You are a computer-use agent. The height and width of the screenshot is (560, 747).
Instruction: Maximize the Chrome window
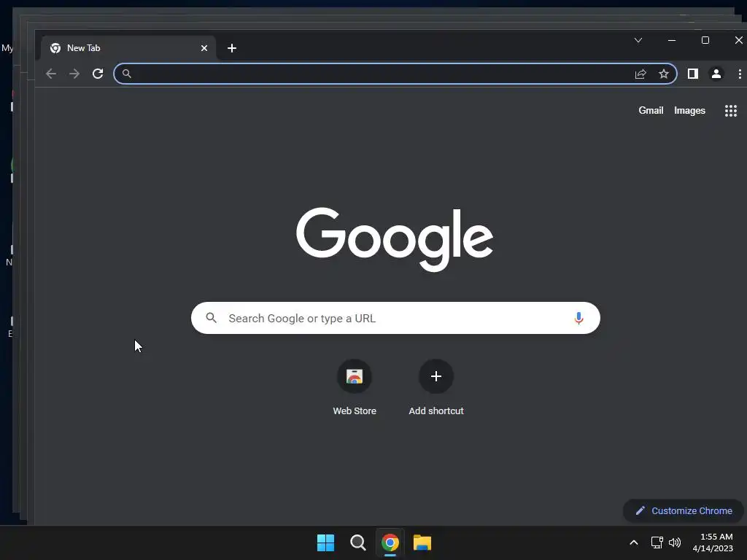click(x=705, y=41)
